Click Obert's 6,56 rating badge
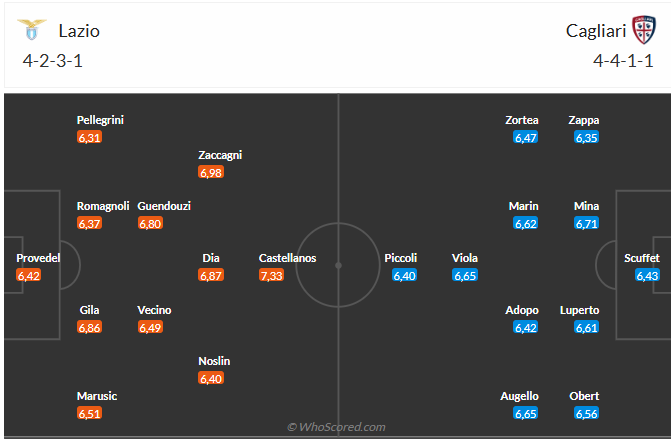Image resolution: width=671 pixels, height=439 pixels. [586, 413]
